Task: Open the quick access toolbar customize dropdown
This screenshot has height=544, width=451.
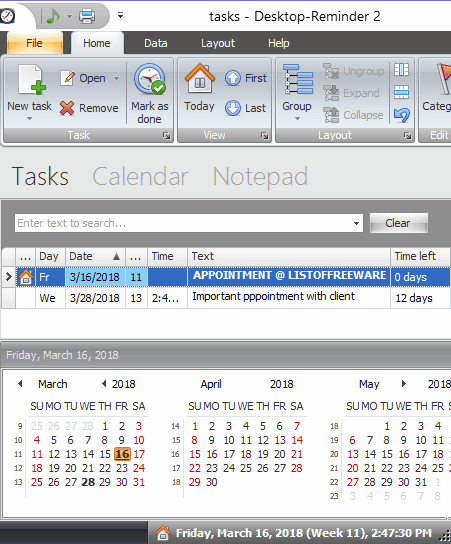Action: [x=120, y=15]
